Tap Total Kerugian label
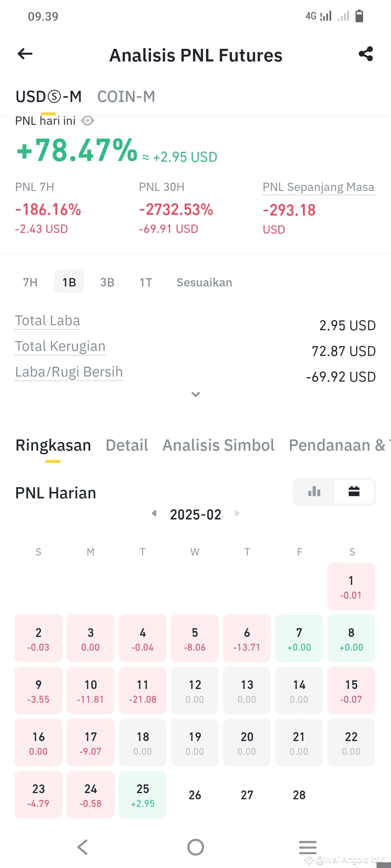 click(x=60, y=346)
